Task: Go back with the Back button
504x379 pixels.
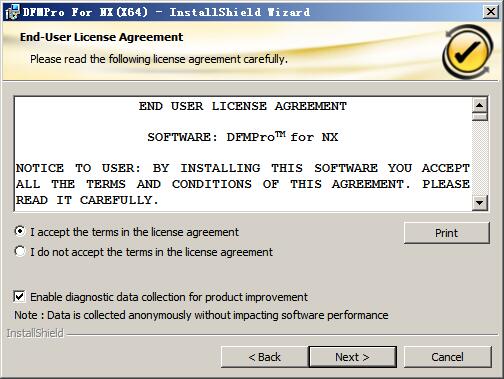Action: click(x=264, y=357)
